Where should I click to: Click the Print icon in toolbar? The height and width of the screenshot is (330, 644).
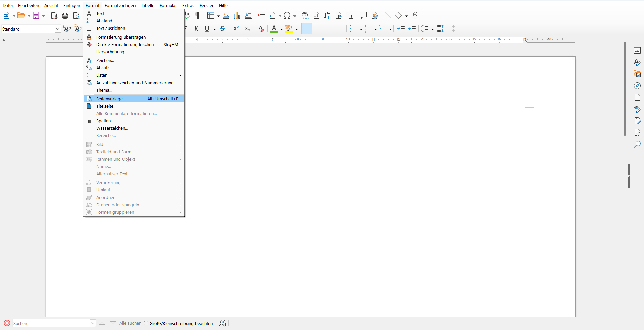tap(65, 16)
